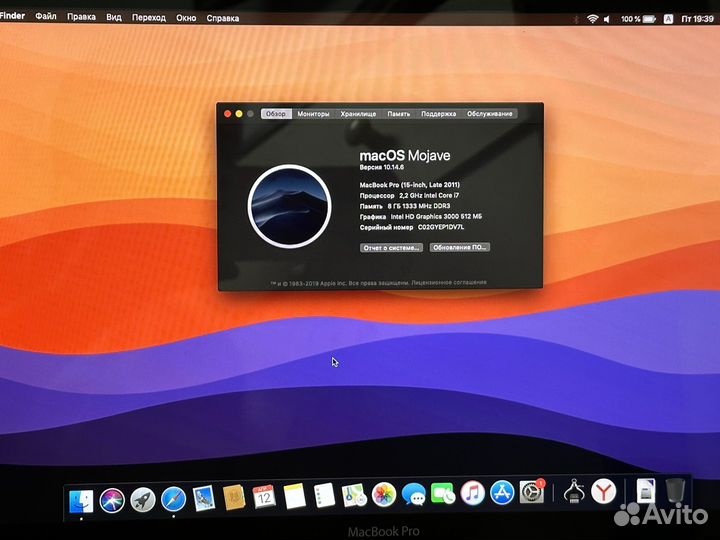The height and width of the screenshot is (540, 720).
Task: Open Mail stamp icon in dock
Action: coord(204,498)
